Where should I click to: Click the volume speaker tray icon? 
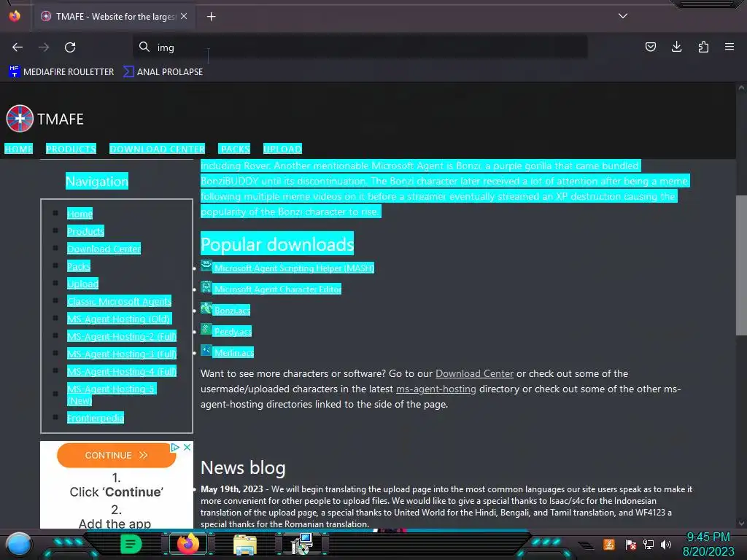point(666,544)
